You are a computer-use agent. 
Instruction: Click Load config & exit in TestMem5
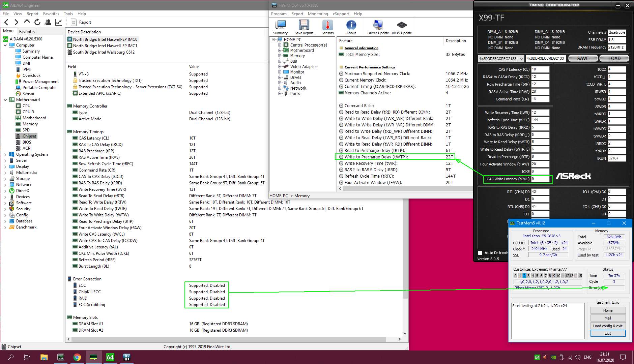pyautogui.click(x=608, y=326)
